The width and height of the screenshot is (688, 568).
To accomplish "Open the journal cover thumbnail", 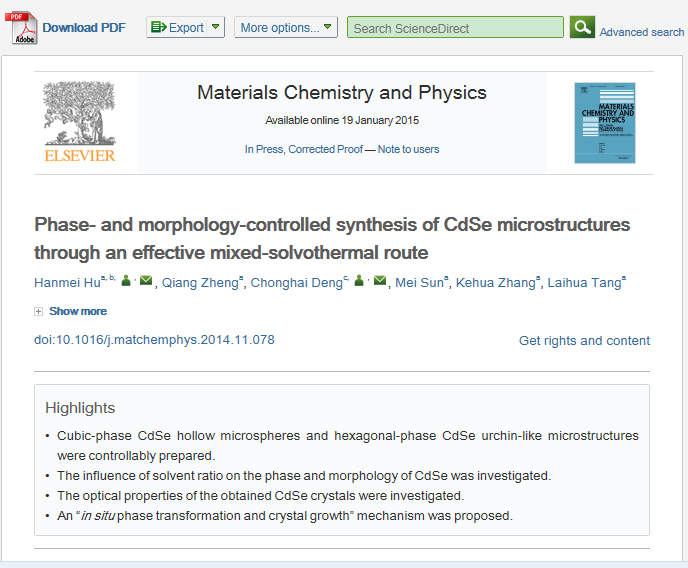I will pyautogui.click(x=604, y=123).
